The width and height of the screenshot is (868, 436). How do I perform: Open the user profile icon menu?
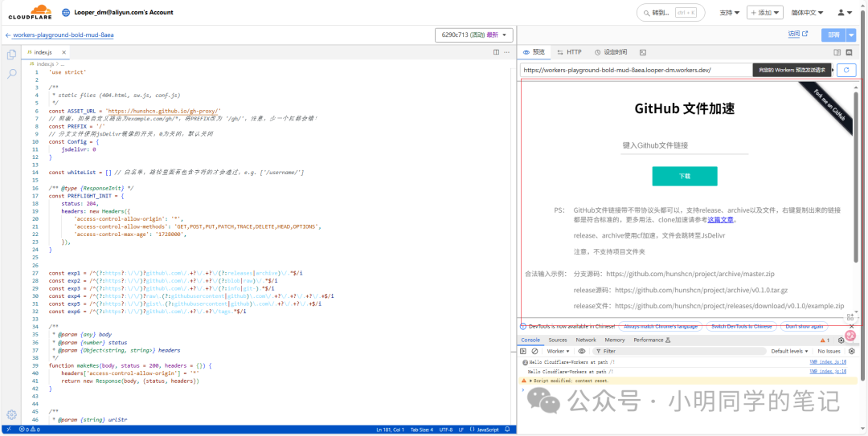coord(844,12)
